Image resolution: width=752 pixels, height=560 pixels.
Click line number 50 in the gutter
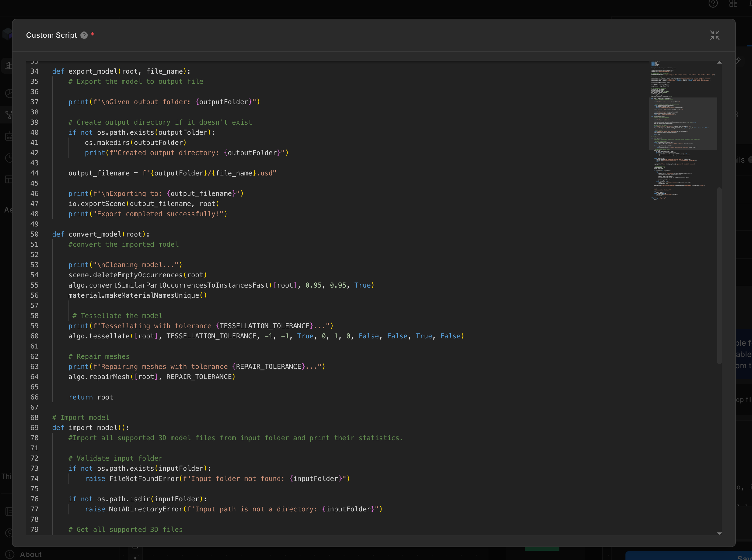[x=34, y=234]
